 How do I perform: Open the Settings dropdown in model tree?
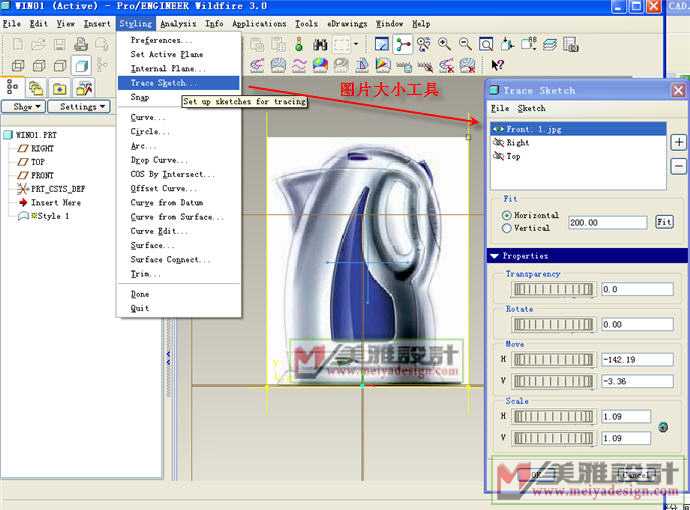[78, 106]
